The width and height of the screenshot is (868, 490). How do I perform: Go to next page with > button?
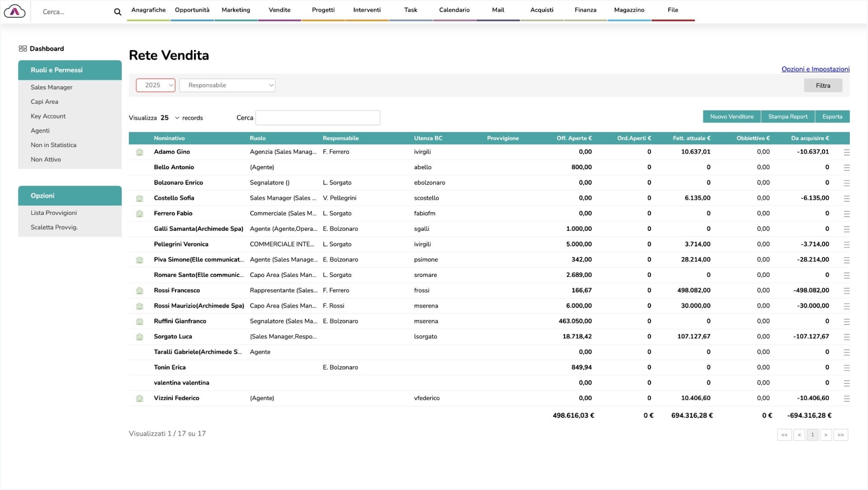click(x=826, y=435)
